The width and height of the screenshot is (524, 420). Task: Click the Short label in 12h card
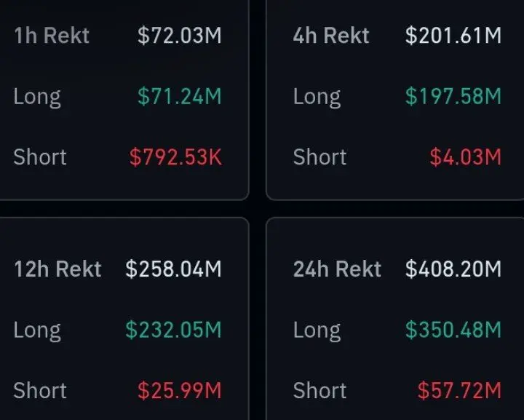pyautogui.click(x=40, y=391)
